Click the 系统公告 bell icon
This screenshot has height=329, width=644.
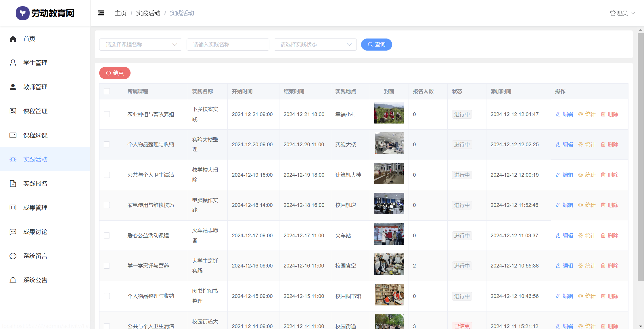tap(13, 280)
